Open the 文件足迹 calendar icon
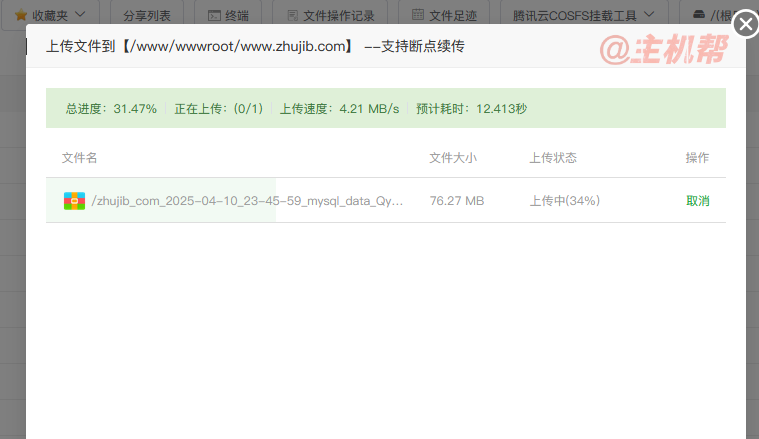Viewport: 759px width, 439px height. (x=418, y=15)
